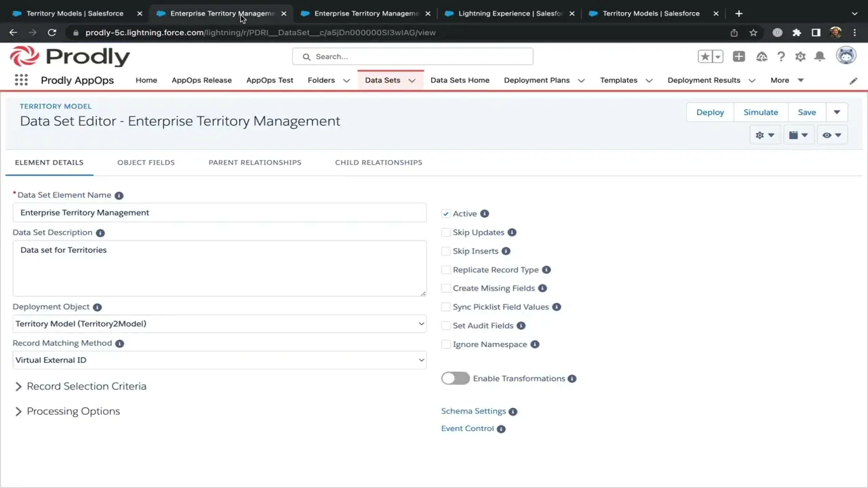Uncheck the Active checkbox
This screenshot has height=488, width=868.
click(446, 213)
